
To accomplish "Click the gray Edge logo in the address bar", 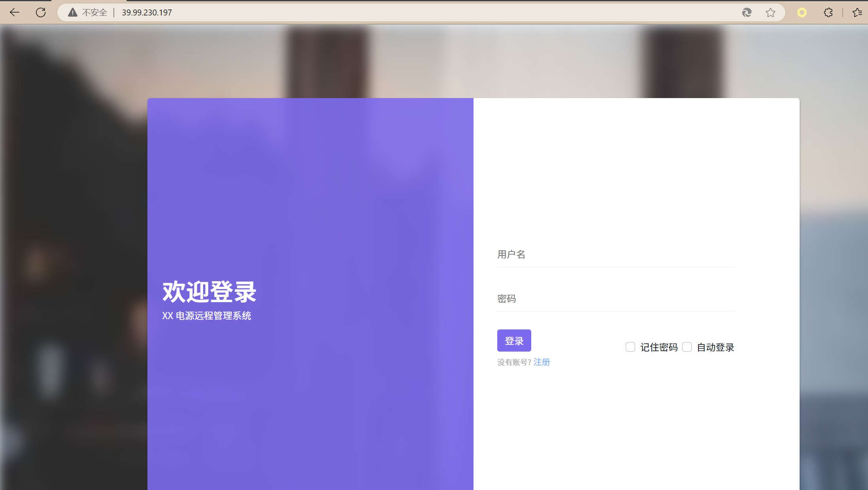I will [746, 13].
